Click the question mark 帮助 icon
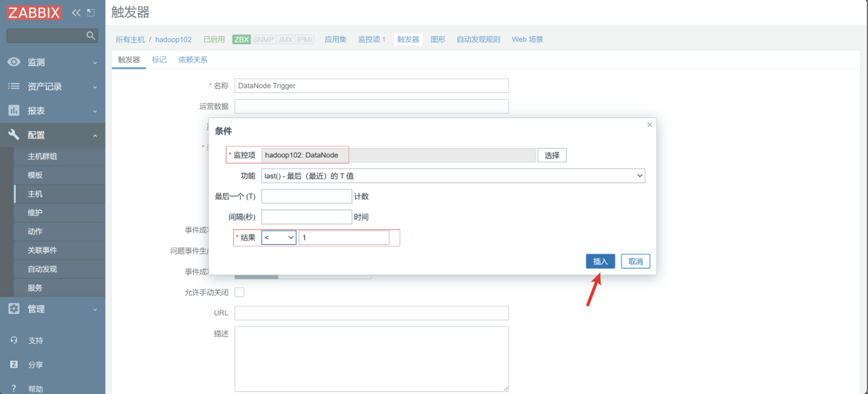This screenshot has width=868, height=394. (x=14, y=389)
